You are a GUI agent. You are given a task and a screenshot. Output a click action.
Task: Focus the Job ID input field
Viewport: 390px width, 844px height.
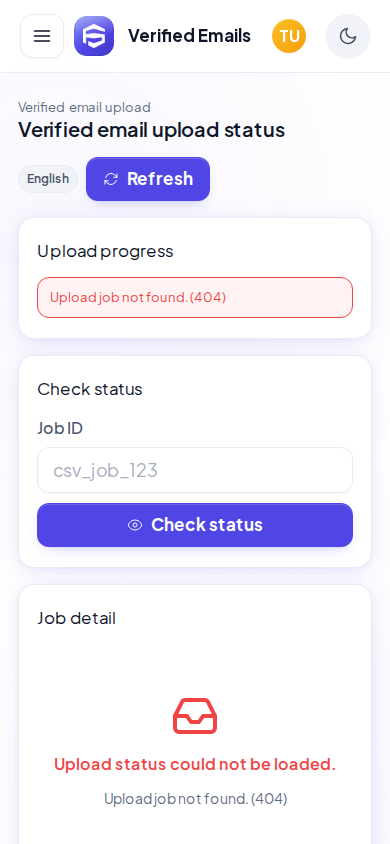click(195, 470)
